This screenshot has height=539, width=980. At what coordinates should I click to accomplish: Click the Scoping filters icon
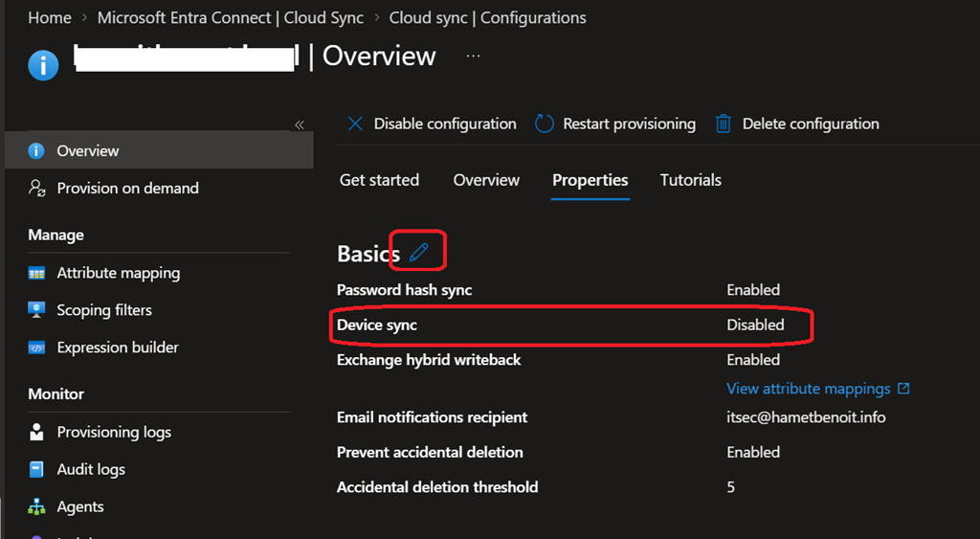(x=37, y=309)
